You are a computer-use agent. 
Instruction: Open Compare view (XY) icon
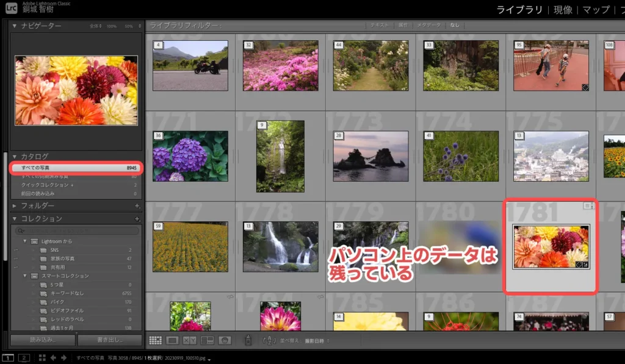[x=190, y=340]
